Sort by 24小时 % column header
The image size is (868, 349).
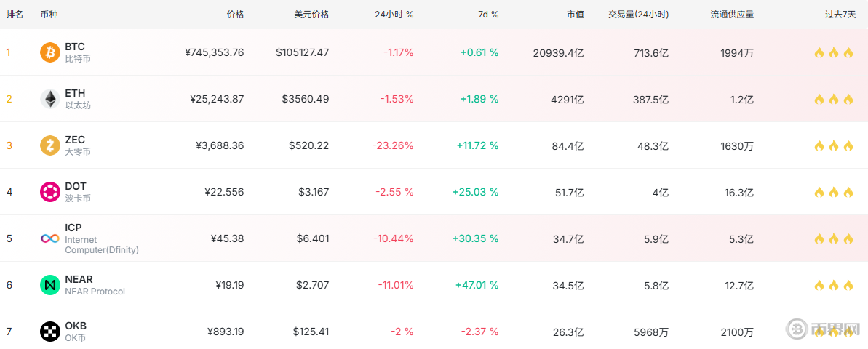[x=394, y=15]
